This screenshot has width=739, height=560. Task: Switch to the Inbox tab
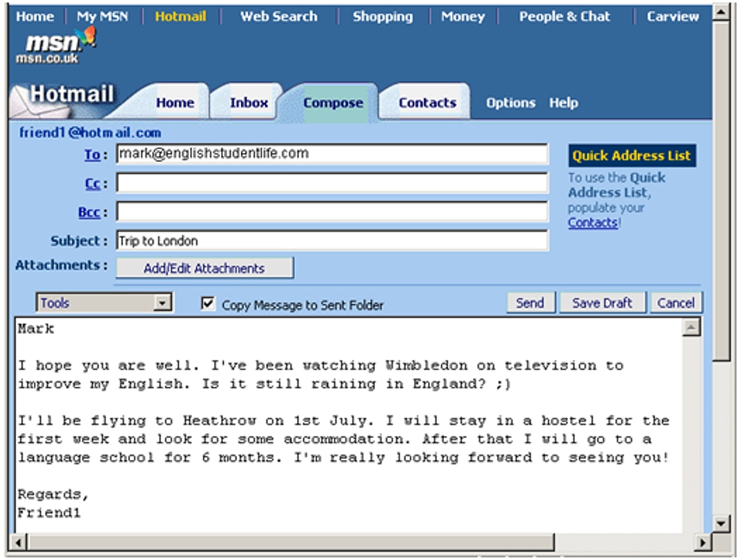(249, 103)
